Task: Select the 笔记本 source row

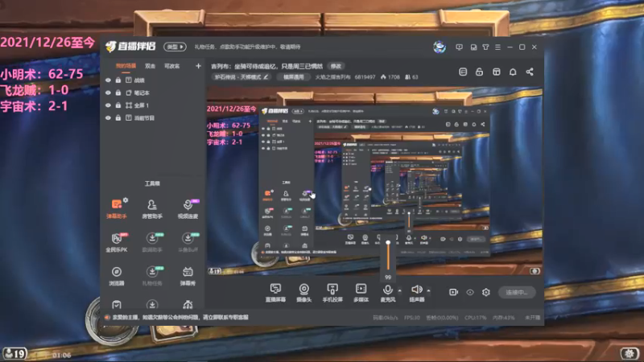Action: pyautogui.click(x=152, y=93)
